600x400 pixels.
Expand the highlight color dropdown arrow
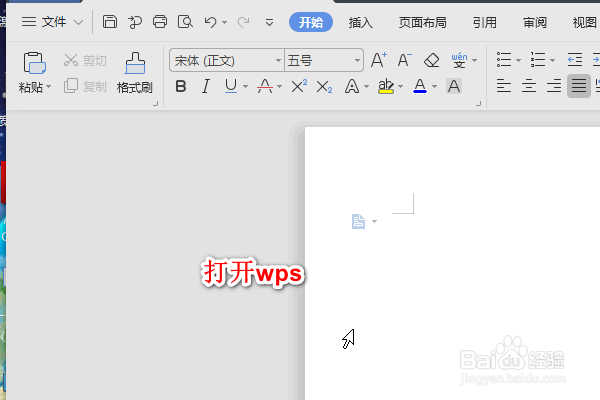point(401,87)
